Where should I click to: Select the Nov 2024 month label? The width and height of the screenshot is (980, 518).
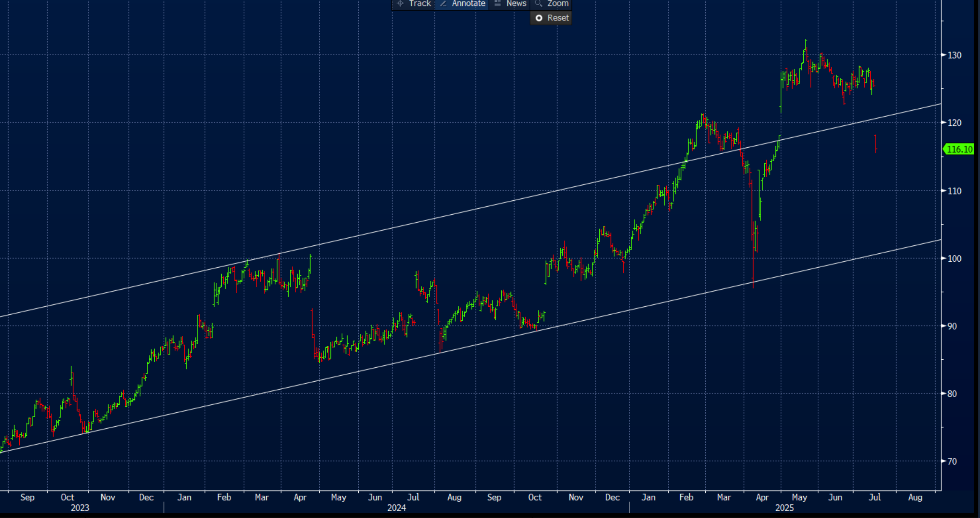[x=576, y=497]
